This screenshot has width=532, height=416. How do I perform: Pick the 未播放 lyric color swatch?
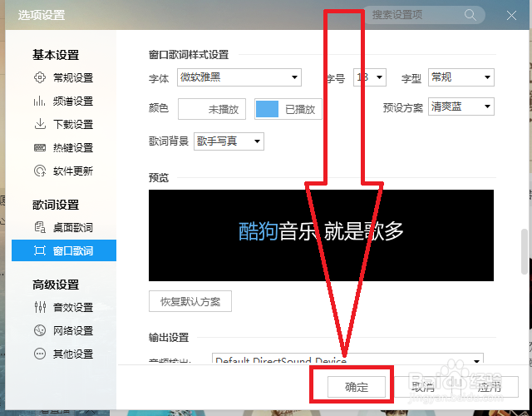click(x=212, y=109)
